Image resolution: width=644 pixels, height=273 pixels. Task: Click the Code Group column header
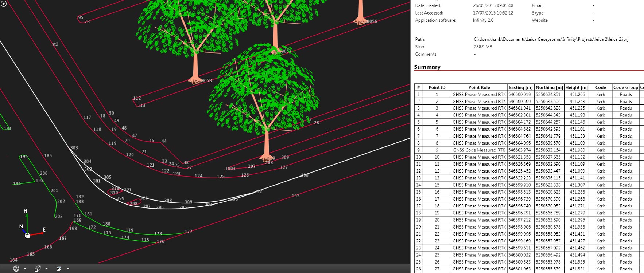[625, 87]
